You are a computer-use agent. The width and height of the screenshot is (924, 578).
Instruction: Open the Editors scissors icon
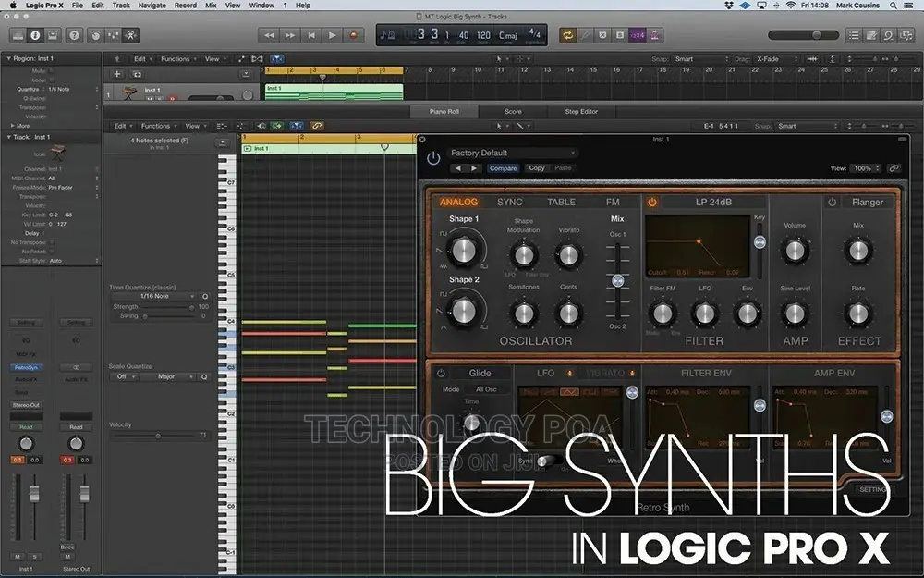tap(130, 35)
